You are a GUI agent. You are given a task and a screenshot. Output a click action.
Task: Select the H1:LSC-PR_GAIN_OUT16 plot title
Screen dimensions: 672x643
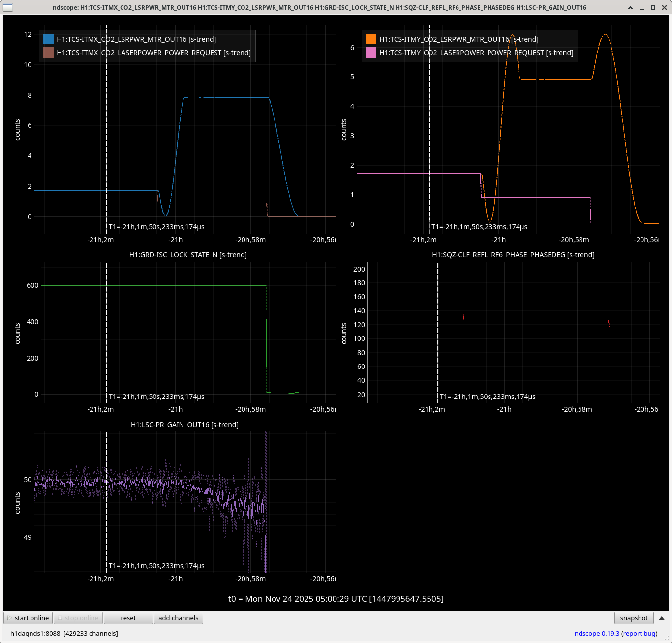184,425
